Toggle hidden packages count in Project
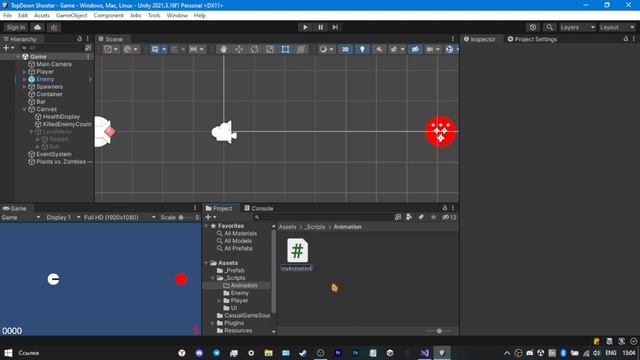640x360 pixels. tap(449, 217)
